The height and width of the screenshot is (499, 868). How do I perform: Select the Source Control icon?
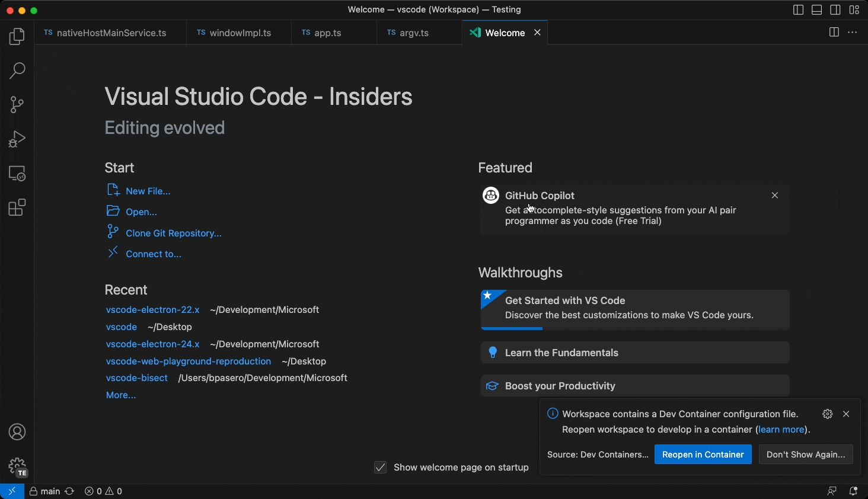[17, 104]
